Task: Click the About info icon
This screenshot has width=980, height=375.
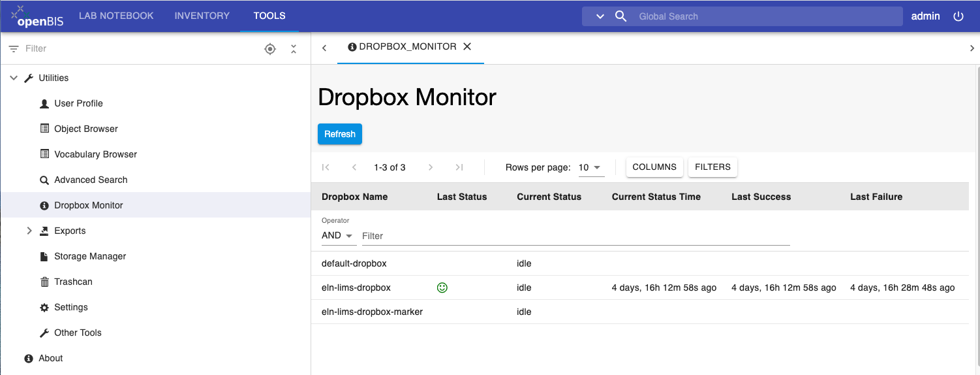Action: click(29, 358)
